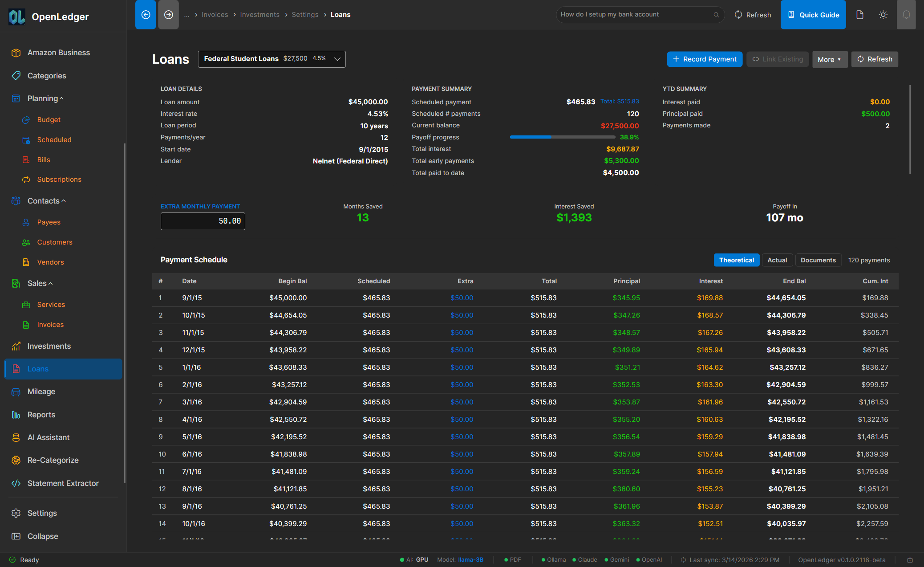Go to Invoices breadcrumb link
Screen dimensions: 924x567
215,14
